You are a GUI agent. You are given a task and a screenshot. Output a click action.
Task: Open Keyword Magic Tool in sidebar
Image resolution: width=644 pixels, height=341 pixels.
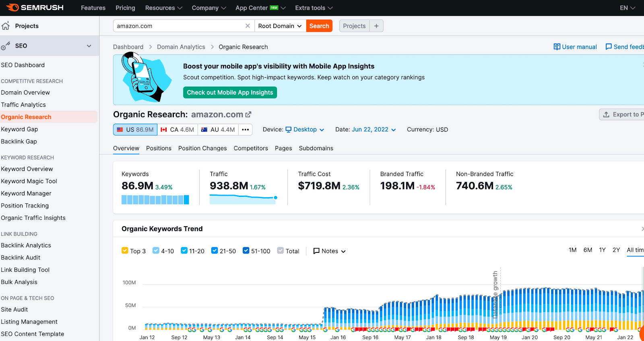click(29, 181)
